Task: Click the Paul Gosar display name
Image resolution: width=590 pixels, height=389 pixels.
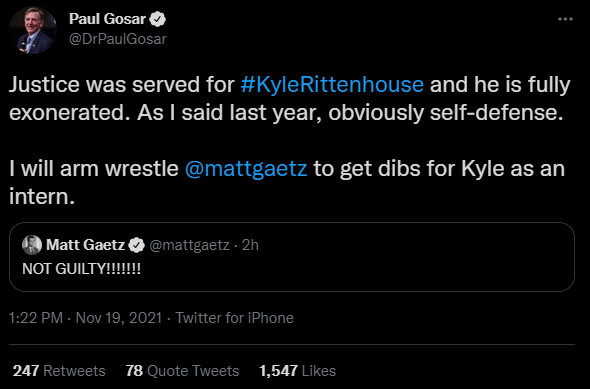Action: click(x=107, y=19)
